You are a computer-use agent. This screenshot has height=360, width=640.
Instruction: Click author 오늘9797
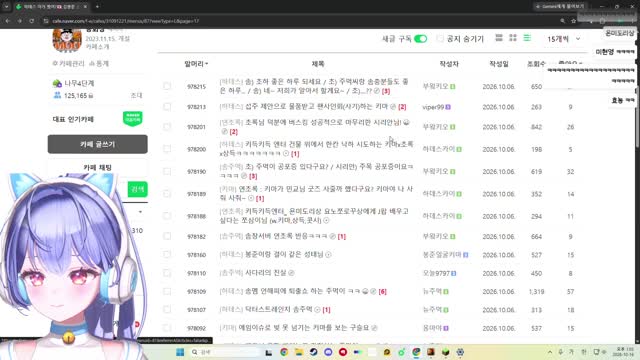coord(436,273)
